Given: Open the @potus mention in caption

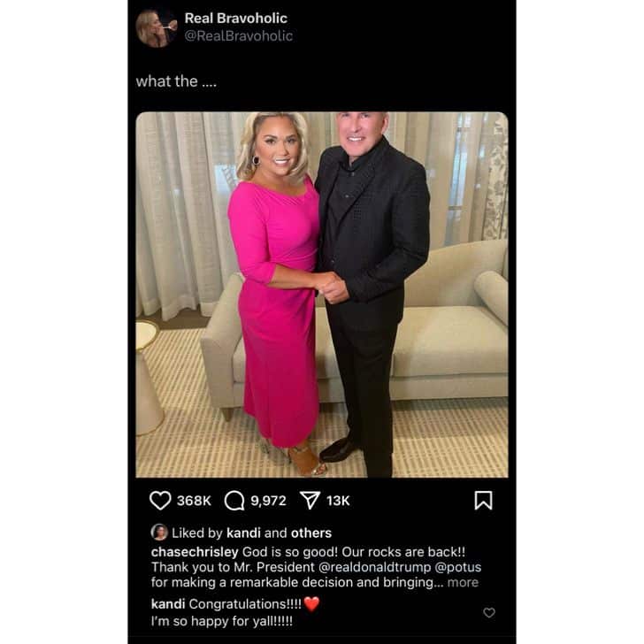Looking at the screenshot, I should click(x=458, y=567).
